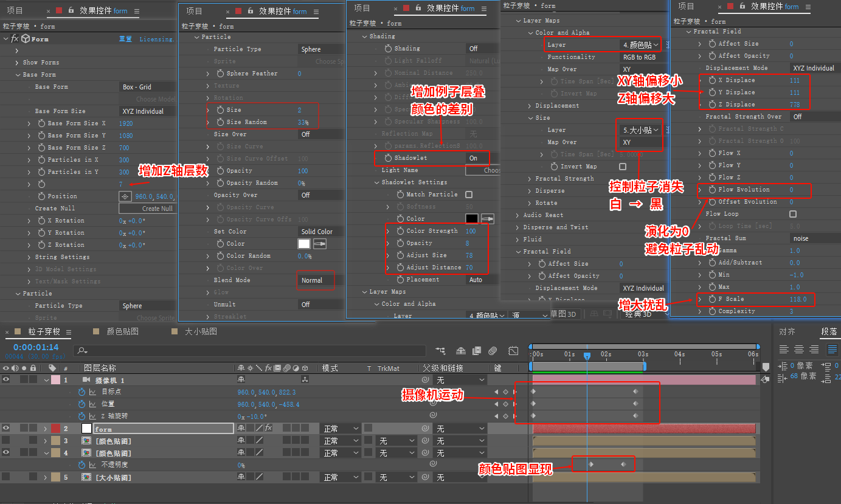Enable motion blur icon in timeline toolbar
The height and width of the screenshot is (504, 841).
point(493,351)
